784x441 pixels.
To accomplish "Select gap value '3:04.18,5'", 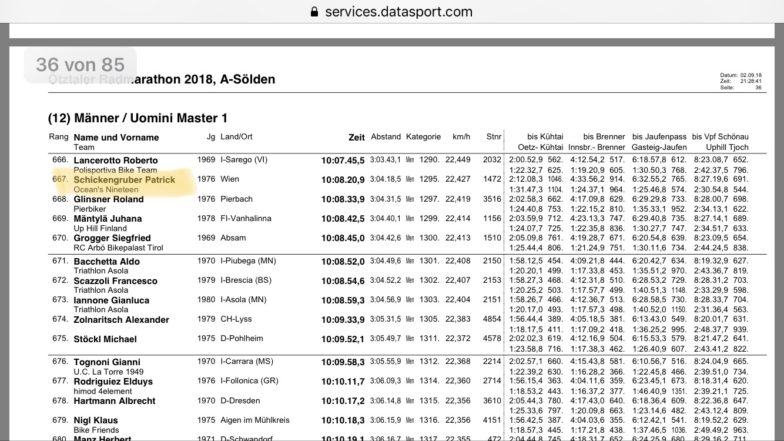I will pos(386,180).
